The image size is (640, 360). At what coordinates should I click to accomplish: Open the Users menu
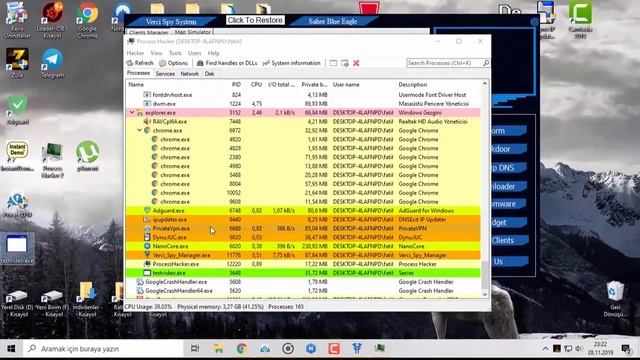tap(194, 53)
